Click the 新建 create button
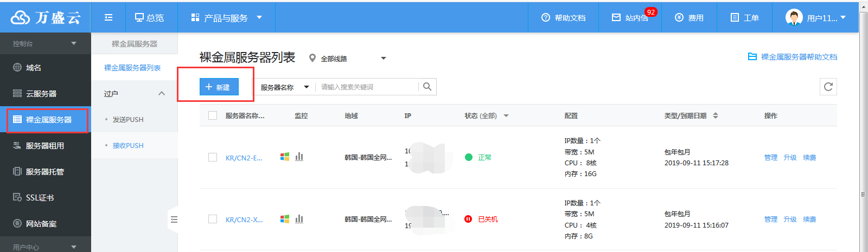Screen dimensions: 868x252 [219, 87]
